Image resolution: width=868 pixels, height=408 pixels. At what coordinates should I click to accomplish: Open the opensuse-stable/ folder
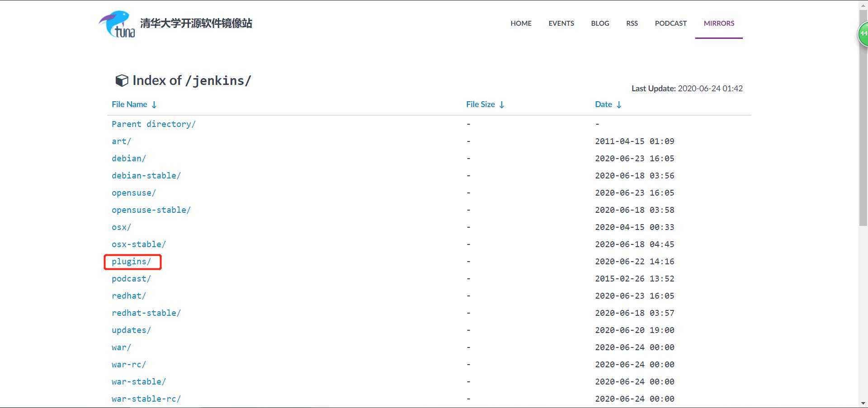click(x=151, y=210)
